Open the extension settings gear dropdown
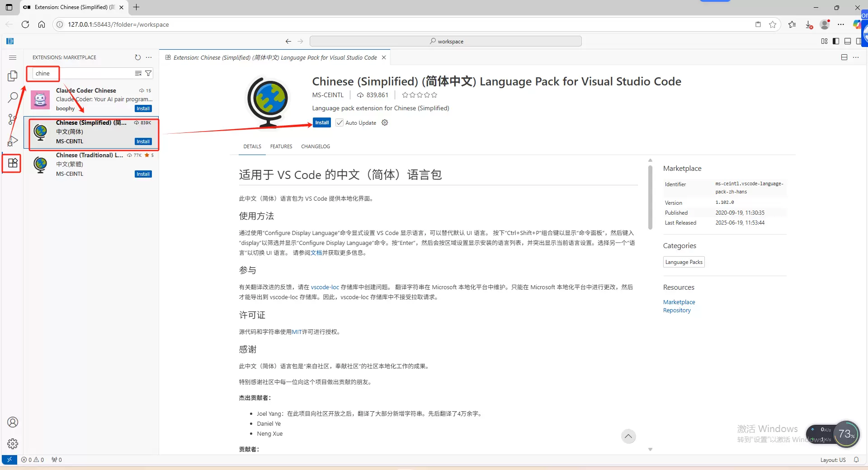Image resolution: width=868 pixels, height=470 pixels. (x=385, y=123)
